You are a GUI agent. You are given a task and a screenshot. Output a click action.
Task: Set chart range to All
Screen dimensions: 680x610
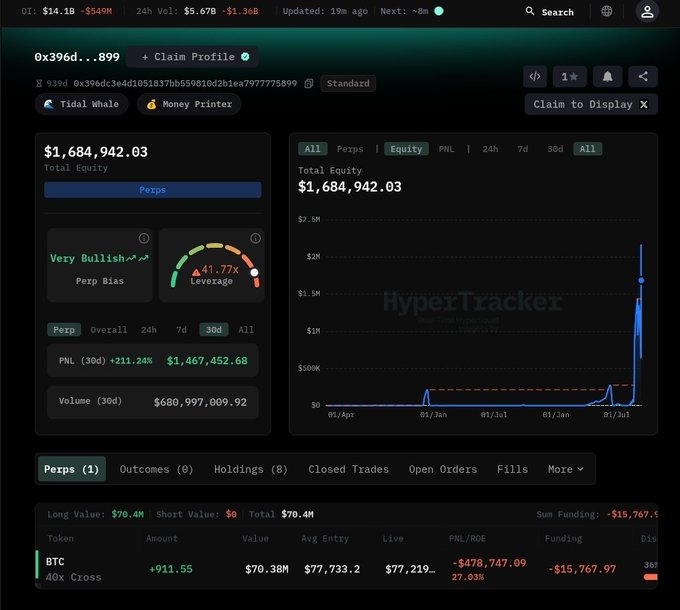pos(588,149)
